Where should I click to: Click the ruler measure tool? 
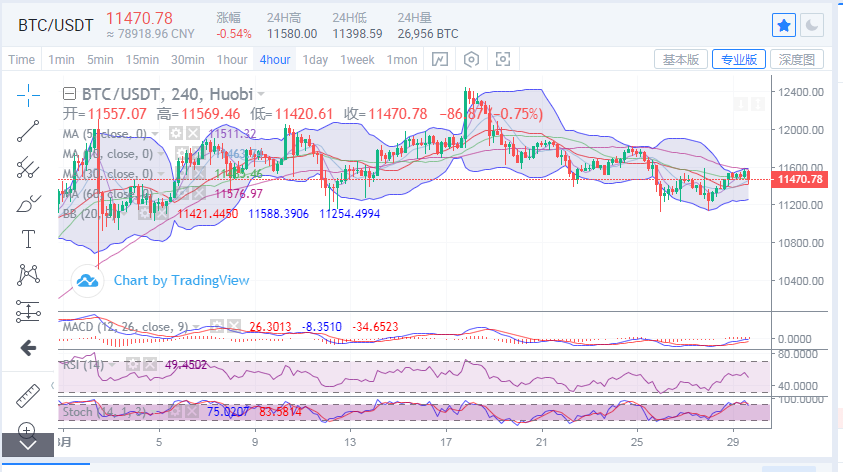(x=28, y=396)
